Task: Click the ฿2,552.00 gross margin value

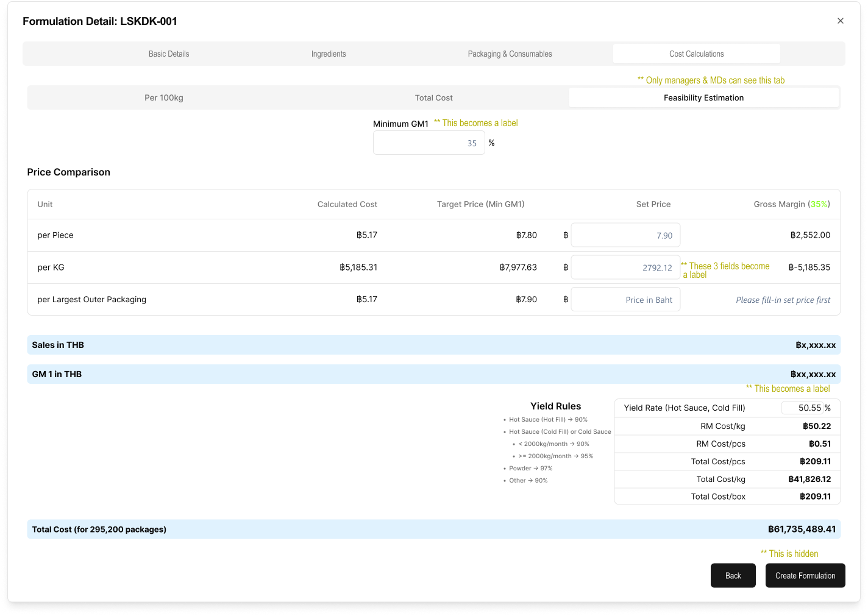Action: [810, 235]
